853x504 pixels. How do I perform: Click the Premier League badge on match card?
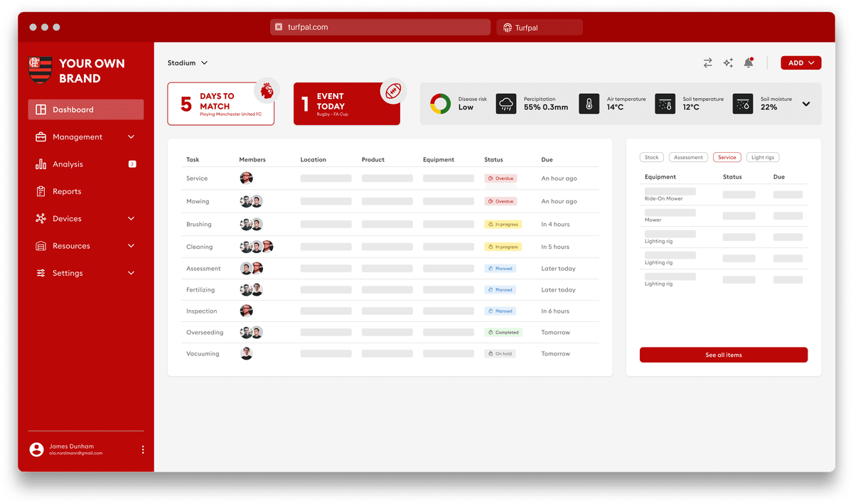tap(267, 91)
